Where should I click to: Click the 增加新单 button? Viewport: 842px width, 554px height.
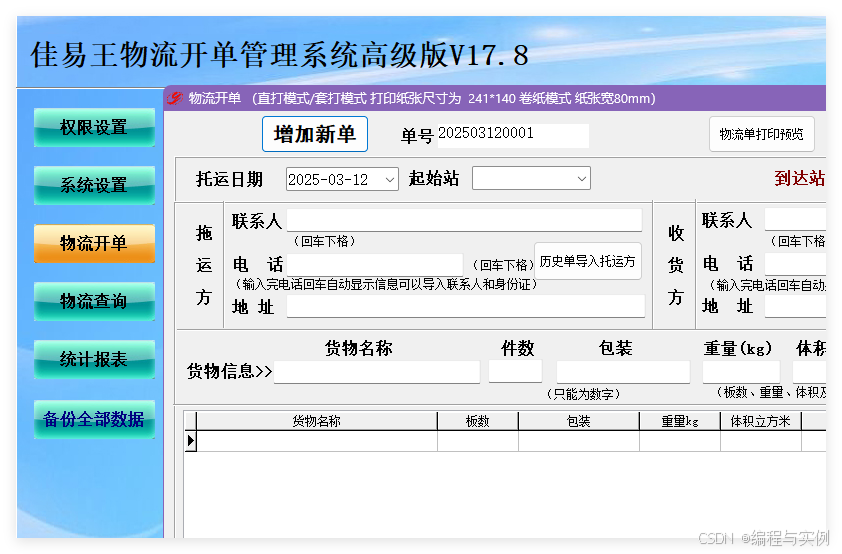[x=315, y=134]
